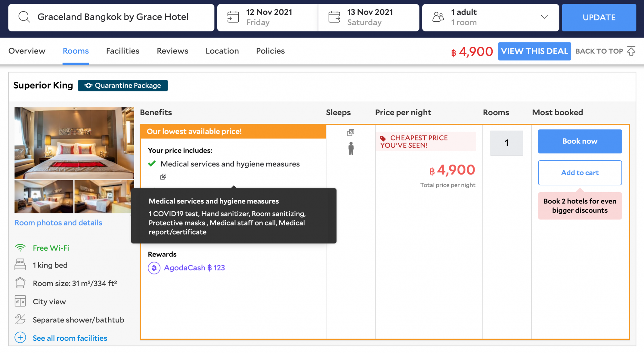The height and width of the screenshot is (353, 644).
Task: Open Room photos and details link
Action: click(58, 223)
